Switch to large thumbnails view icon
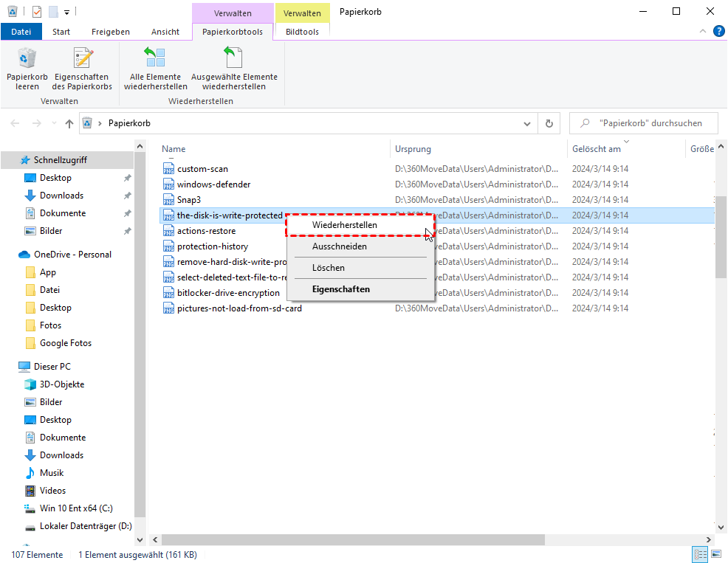The height and width of the screenshot is (563, 728). click(x=715, y=554)
